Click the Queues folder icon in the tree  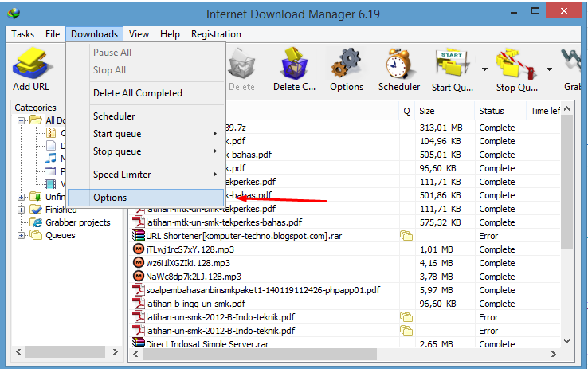tap(36, 235)
